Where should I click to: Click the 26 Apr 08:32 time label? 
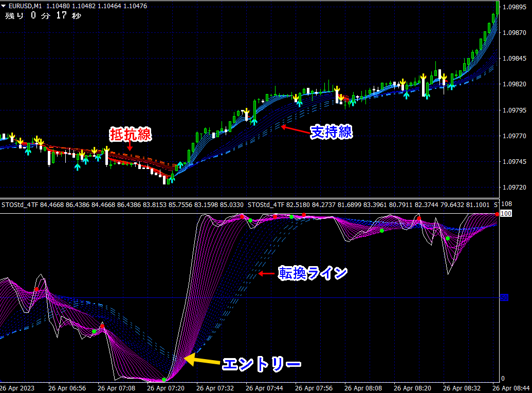pos(462,388)
